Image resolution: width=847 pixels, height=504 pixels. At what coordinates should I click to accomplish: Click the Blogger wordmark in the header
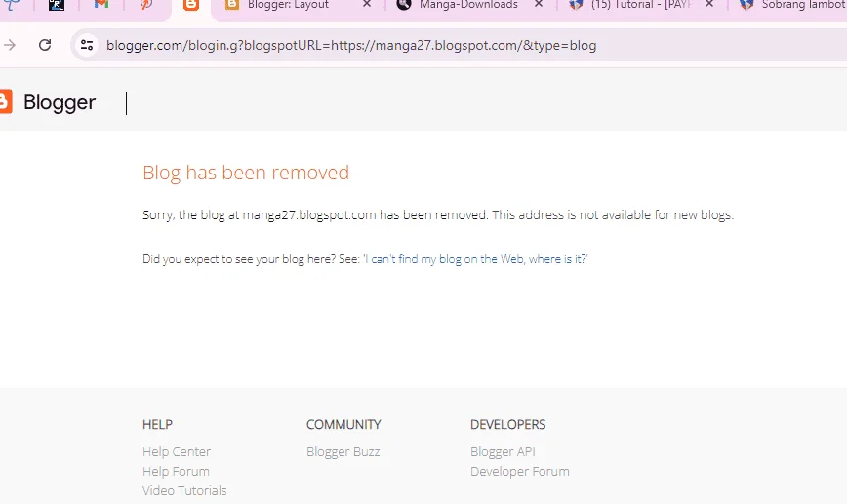pyautogui.click(x=60, y=102)
